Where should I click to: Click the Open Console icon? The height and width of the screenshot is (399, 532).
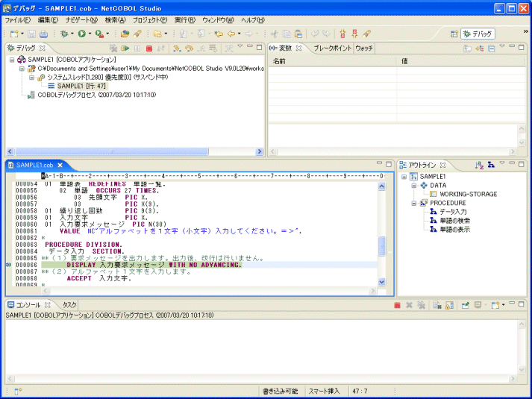click(495, 305)
